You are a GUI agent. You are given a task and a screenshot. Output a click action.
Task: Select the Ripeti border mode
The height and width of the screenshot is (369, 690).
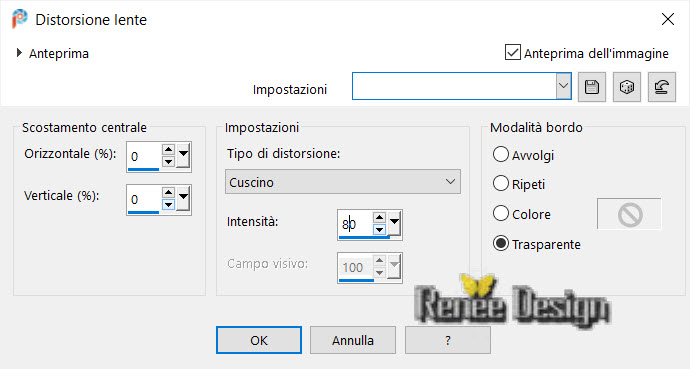click(501, 183)
